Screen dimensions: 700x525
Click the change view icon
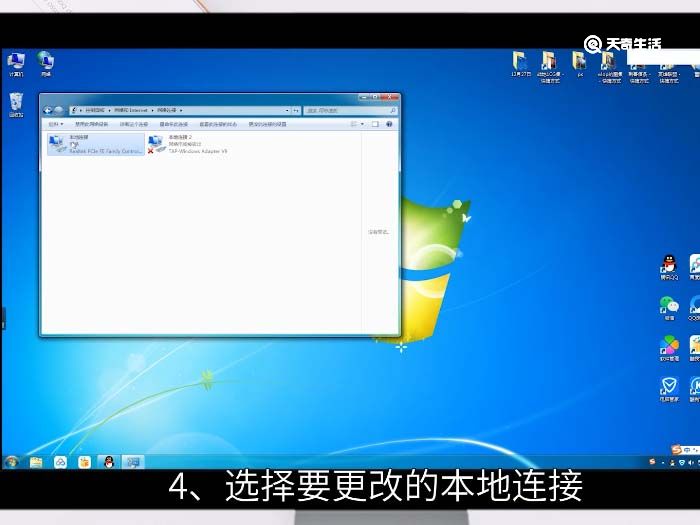click(354, 124)
